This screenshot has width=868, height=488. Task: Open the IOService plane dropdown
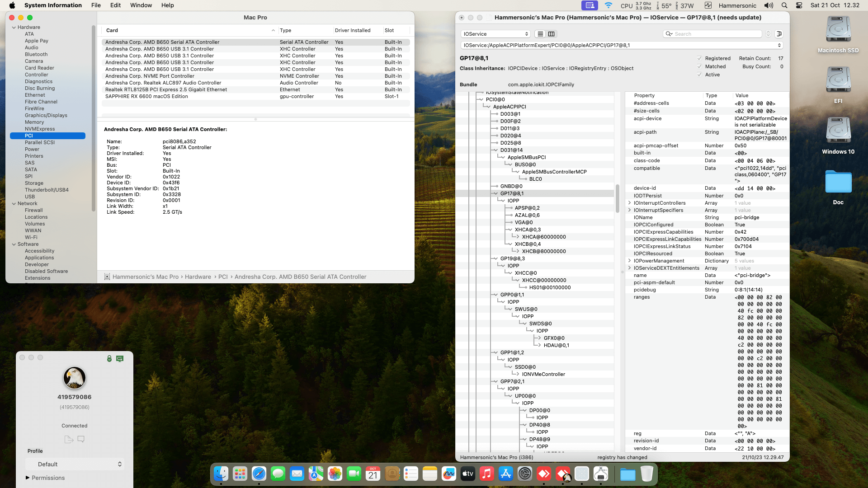tap(495, 34)
